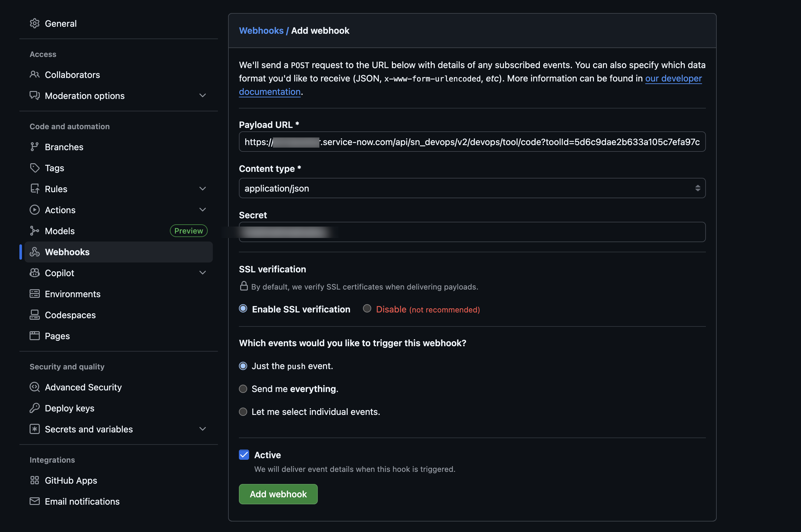This screenshot has width=801, height=532.
Task: Click into the Secret input field
Action: point(472,232)
